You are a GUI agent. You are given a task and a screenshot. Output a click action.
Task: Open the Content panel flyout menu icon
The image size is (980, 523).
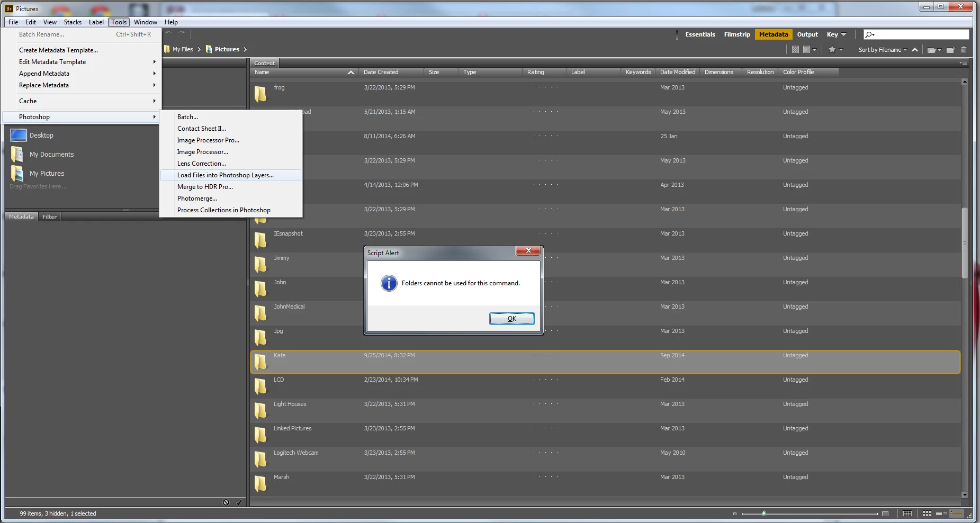tap(963, 62)
